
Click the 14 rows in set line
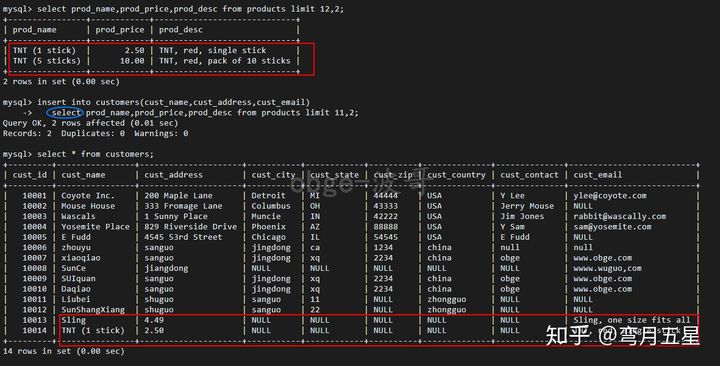point(64,351)
